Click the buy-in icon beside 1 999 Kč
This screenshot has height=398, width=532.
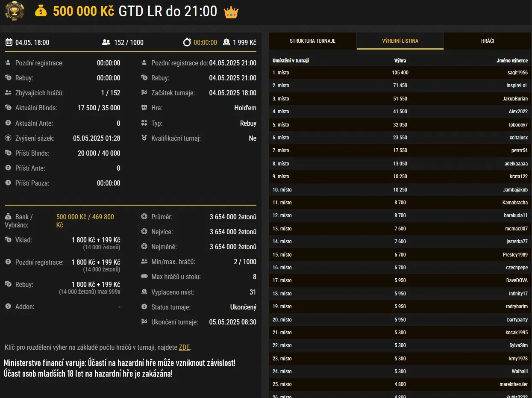pyautogui.click(x=226, y=42)
